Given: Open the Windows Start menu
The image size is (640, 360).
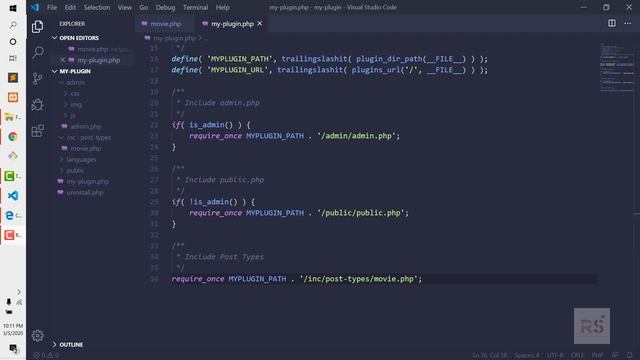Looking at the screenshot, I should (x=13, y=8).
